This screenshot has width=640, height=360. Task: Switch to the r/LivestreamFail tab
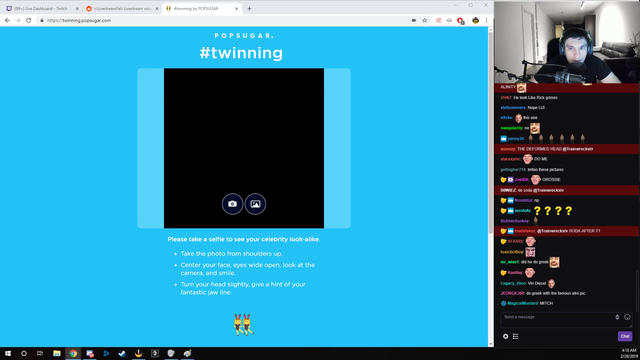[122, 9]
